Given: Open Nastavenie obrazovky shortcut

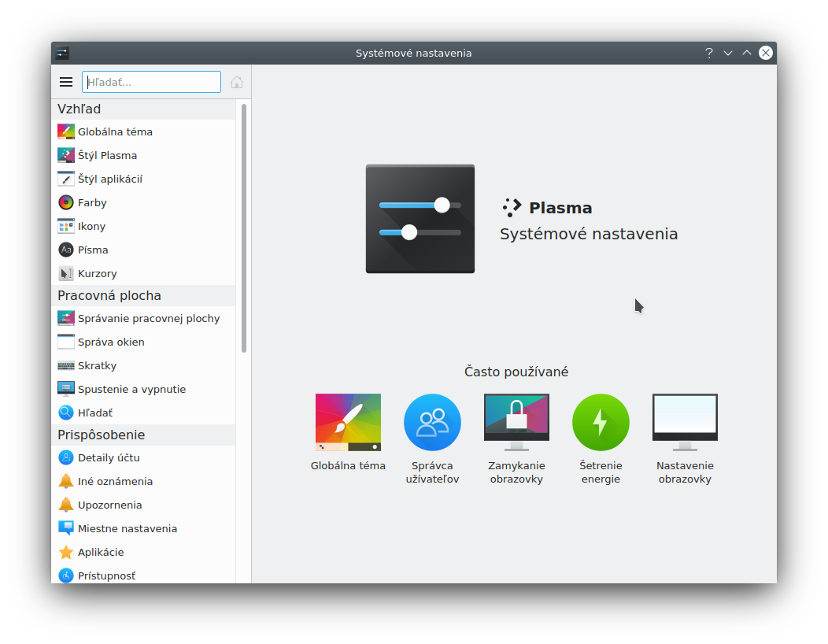Looking at the screenshot, I should coord(685,439).
